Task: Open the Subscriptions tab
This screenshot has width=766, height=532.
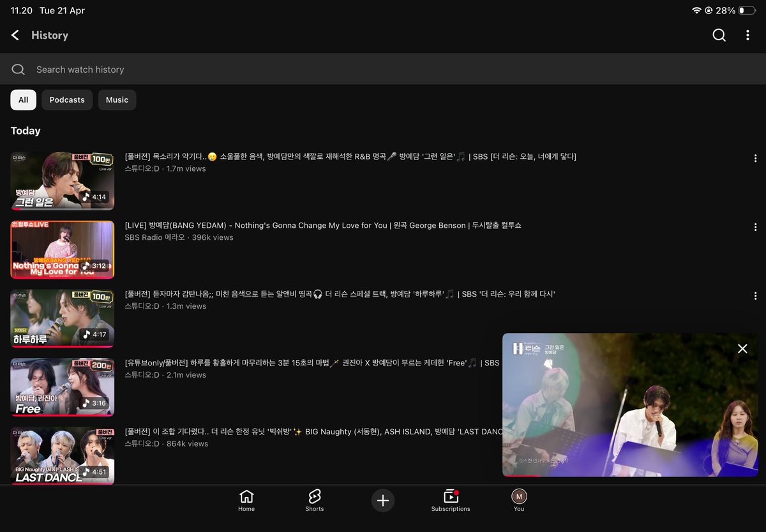Action: [451, 501]
